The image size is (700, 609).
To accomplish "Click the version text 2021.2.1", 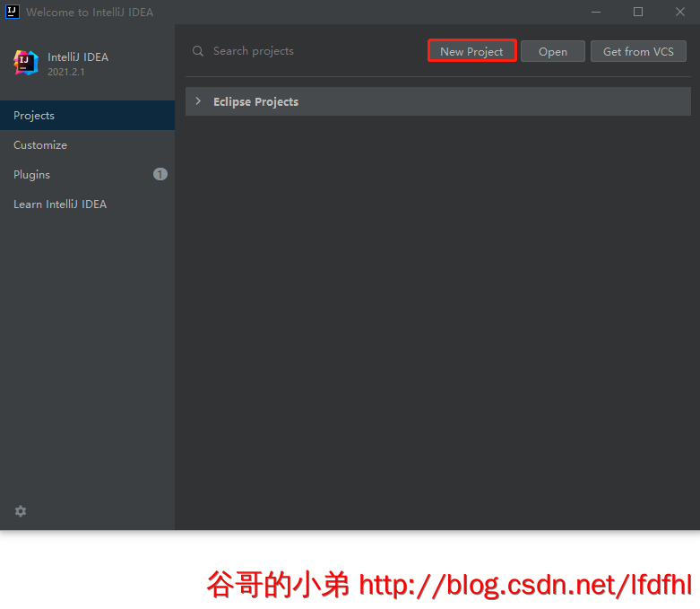I will point(66,72).
